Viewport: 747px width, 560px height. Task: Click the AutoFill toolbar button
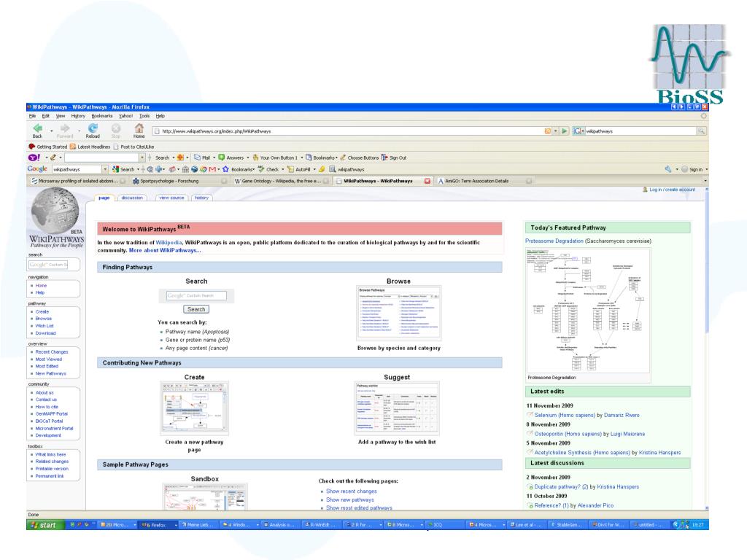pos(298,169)
